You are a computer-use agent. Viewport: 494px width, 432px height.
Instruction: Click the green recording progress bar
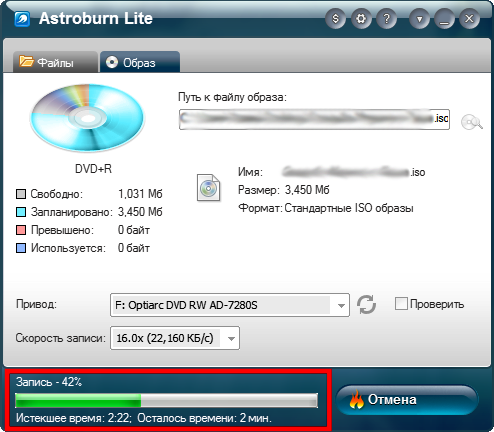[166, 400]
